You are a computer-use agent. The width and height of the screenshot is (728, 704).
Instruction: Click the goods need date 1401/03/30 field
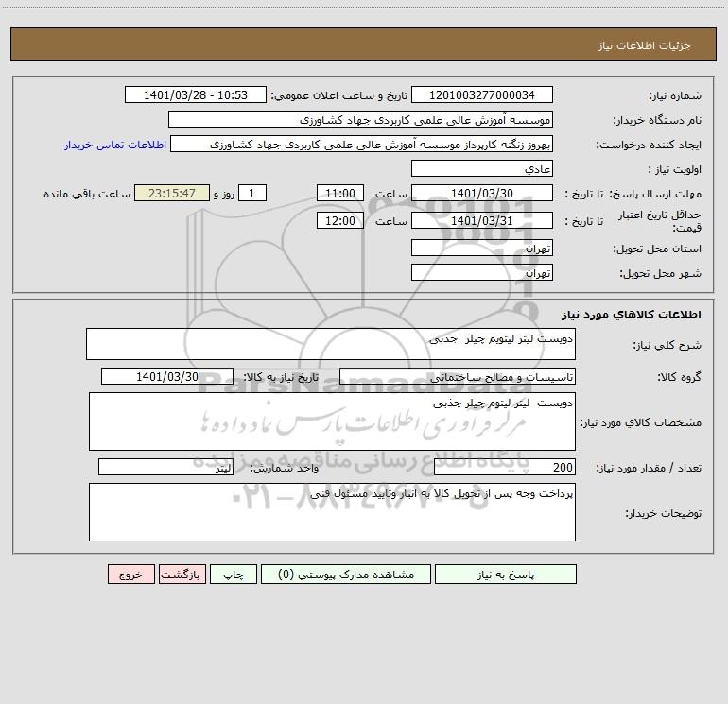(167, 376)
